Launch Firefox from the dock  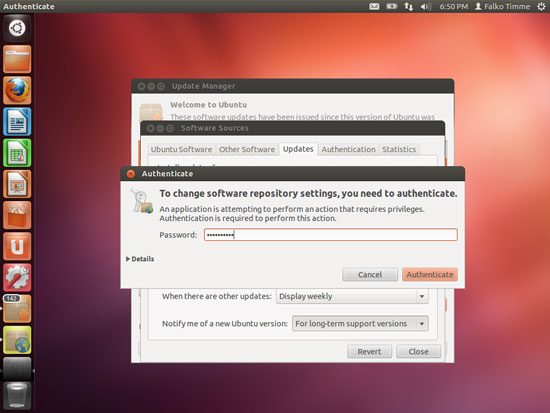17,90
